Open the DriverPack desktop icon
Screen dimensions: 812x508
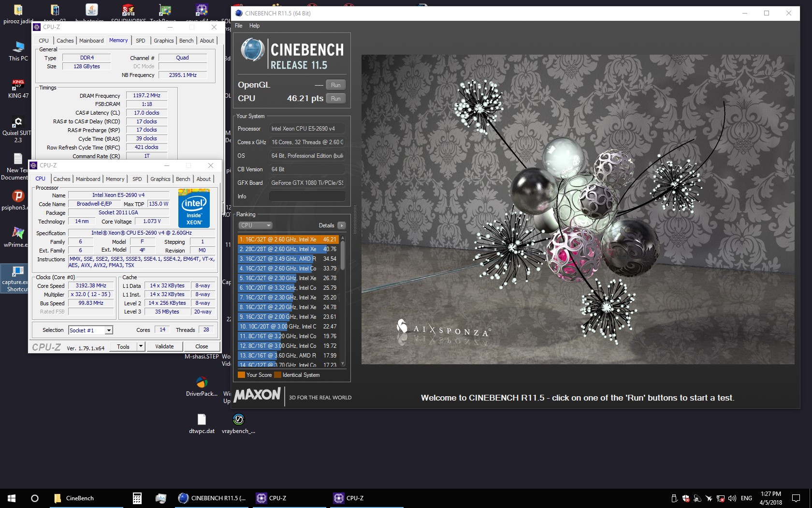202,386
